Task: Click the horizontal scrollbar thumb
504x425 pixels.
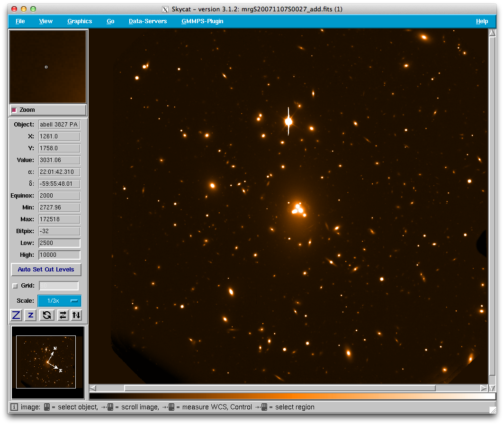Action: pyautogui.click(x=280, y=389)
